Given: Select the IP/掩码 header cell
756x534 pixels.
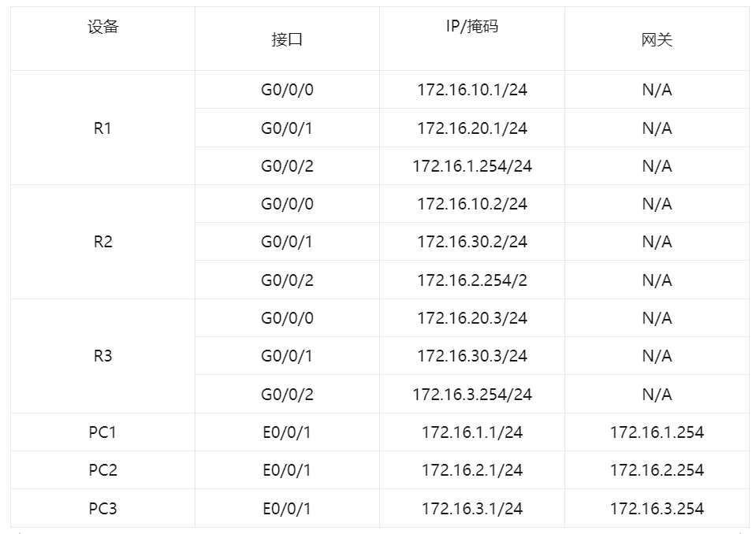Looking at the screenshot, I should coord(471,28).
